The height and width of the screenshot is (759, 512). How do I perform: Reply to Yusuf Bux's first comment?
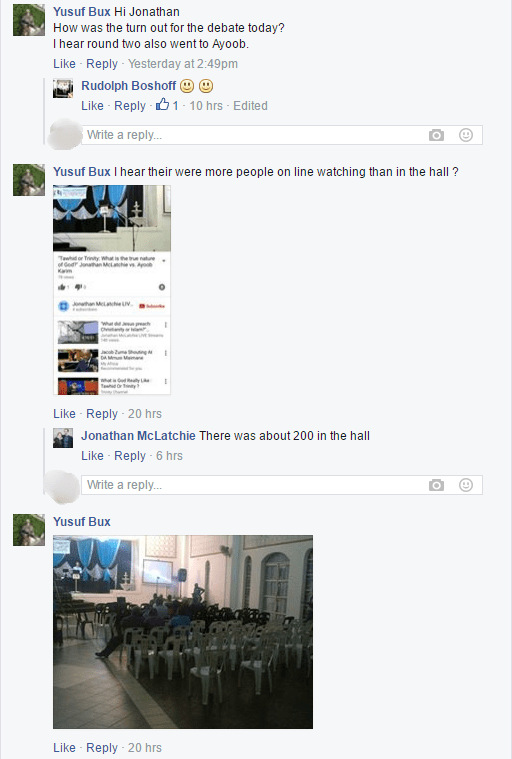102,64
